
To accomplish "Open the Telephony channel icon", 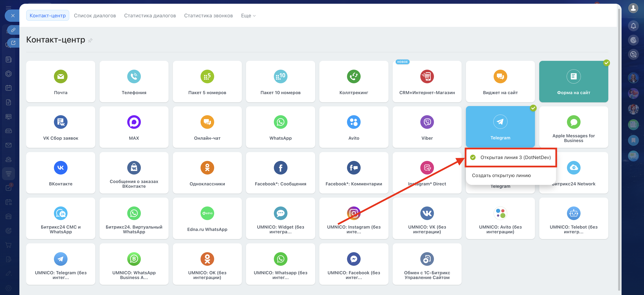I will [134, 76].
